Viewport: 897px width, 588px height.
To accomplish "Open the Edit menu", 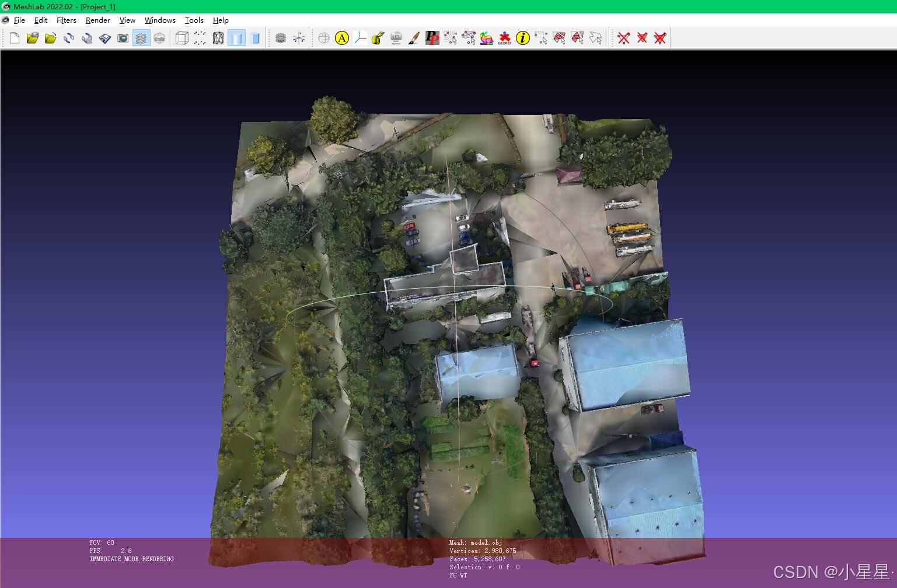I will point(41,20).
